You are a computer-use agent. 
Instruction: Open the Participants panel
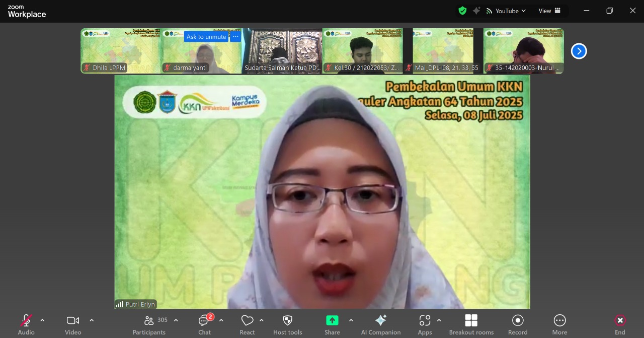149,324
